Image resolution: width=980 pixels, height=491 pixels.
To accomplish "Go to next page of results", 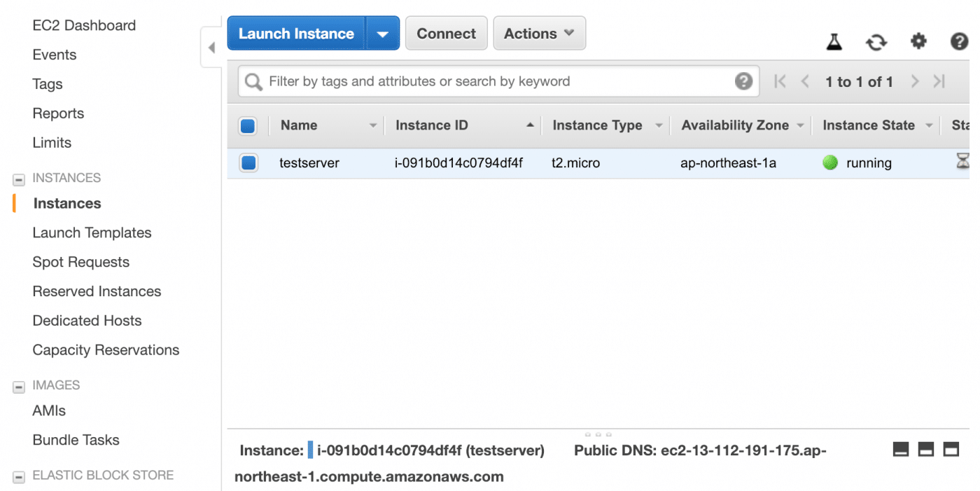I will pos(914,81).
